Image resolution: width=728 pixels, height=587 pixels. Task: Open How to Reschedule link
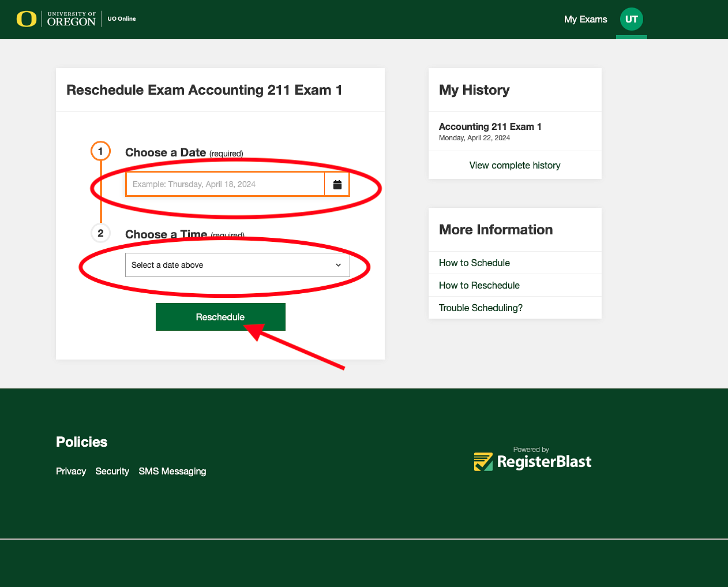pyautogui.click(x=479, y=285)
